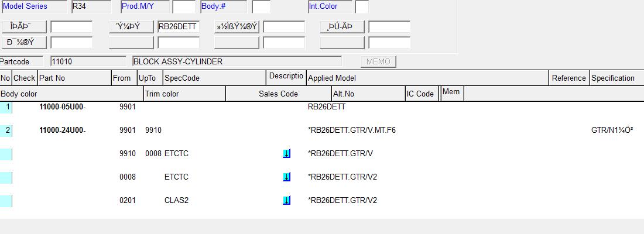Focus the Prod.M/Y input box

click(183, 6)
